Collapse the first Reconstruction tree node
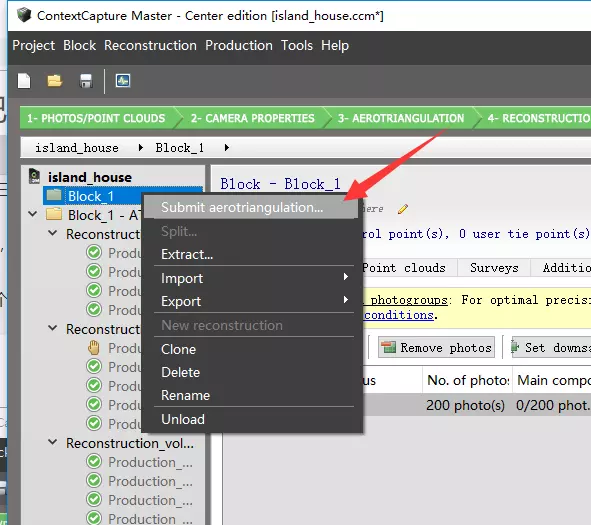591x525 pixels. pos(53,233)
